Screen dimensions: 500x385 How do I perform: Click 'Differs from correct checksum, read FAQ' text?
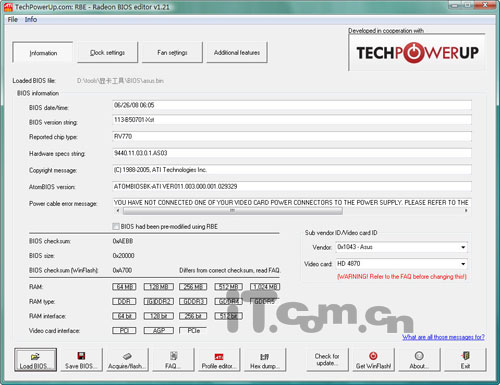pos(229,270)
